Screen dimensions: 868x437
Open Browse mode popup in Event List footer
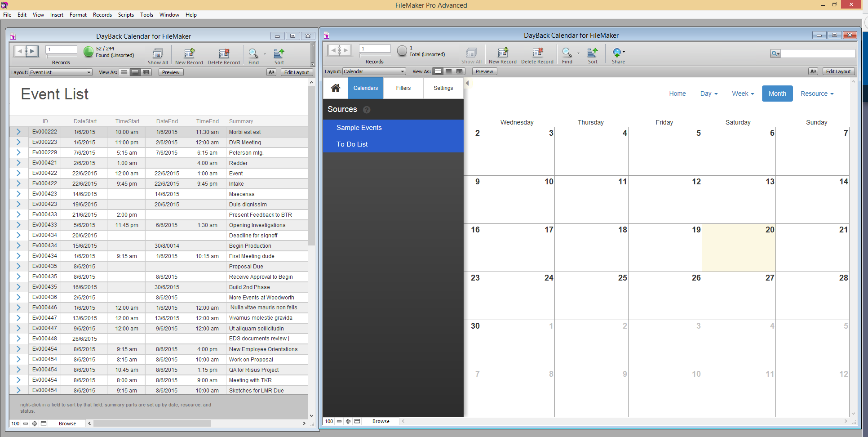67,424
